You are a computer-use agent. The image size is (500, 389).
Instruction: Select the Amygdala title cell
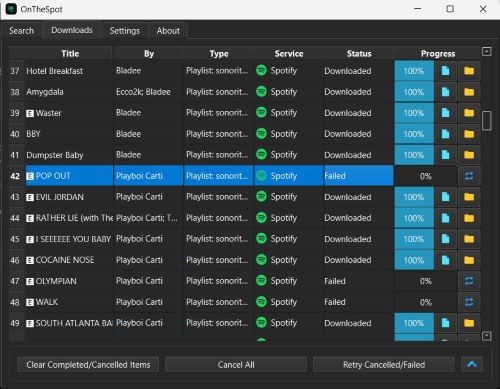point(69,92)
